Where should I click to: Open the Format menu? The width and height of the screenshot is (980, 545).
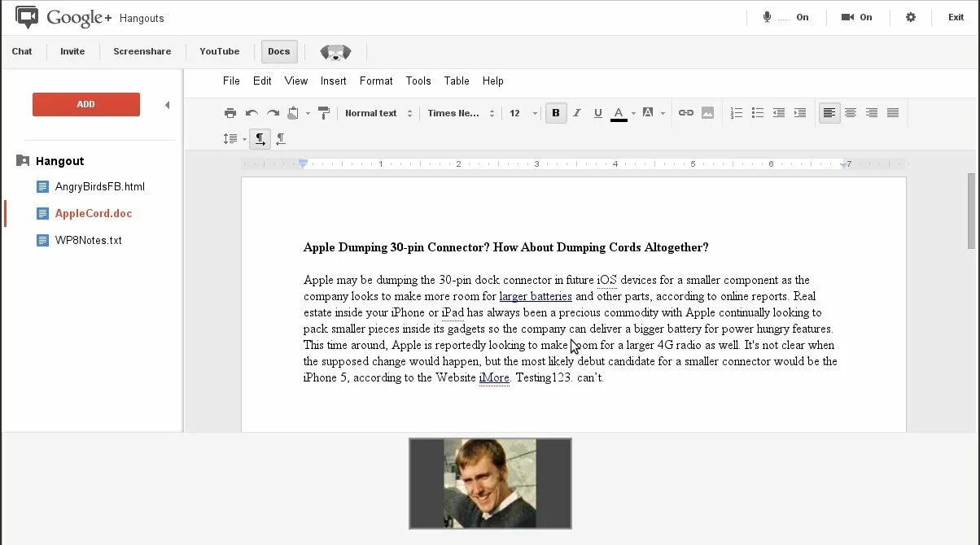[376, 81]
